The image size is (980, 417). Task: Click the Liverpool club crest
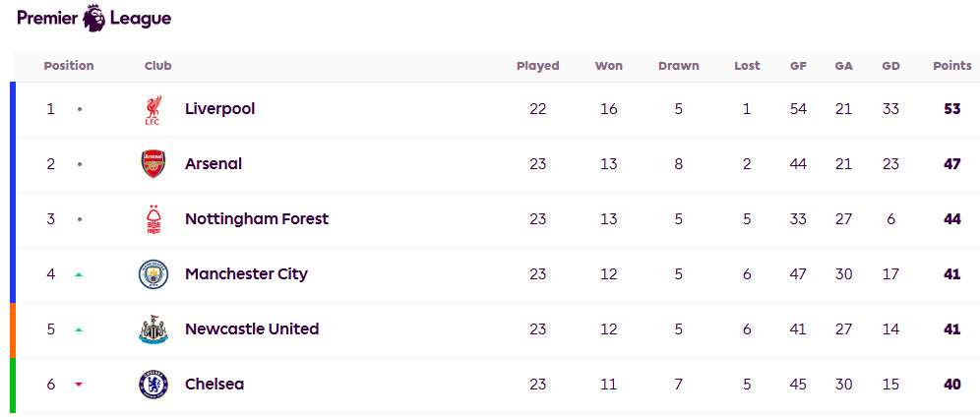(x=153, y=109)
